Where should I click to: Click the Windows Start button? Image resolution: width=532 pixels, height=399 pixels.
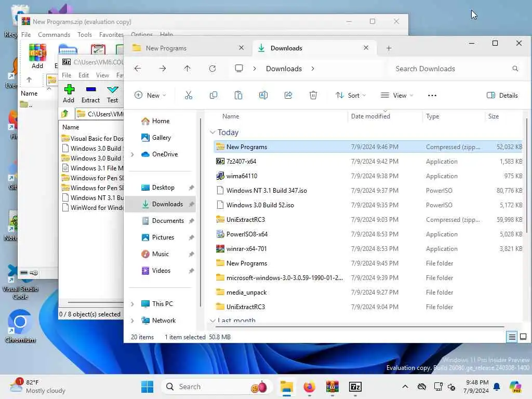(147, 387)
